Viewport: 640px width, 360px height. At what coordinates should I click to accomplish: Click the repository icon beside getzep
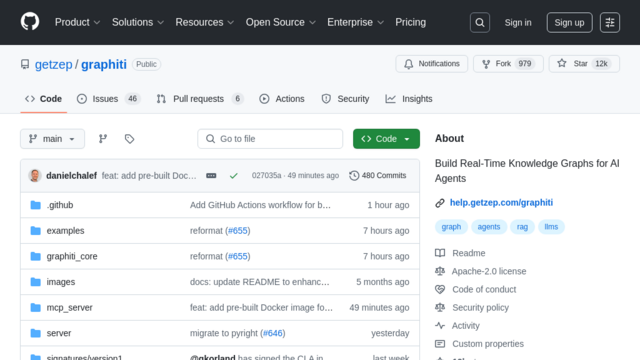(x=25, y=64)
